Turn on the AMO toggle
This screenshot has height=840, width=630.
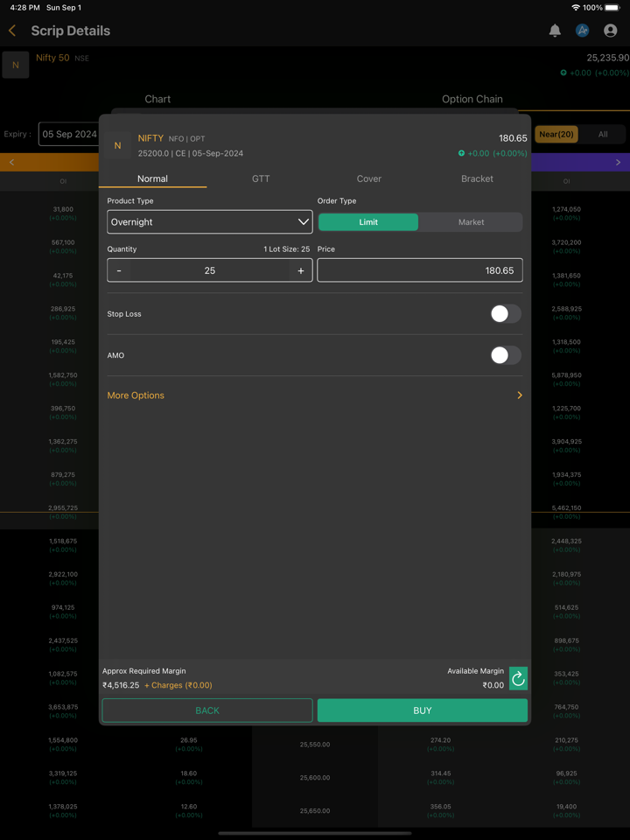point(505,355)
